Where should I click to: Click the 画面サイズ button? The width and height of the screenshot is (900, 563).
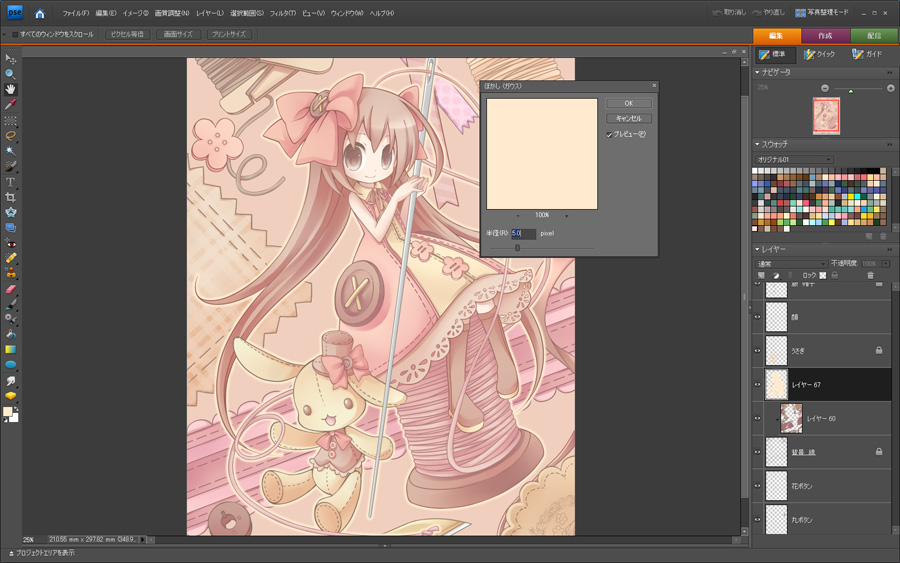tap(179, 34)
